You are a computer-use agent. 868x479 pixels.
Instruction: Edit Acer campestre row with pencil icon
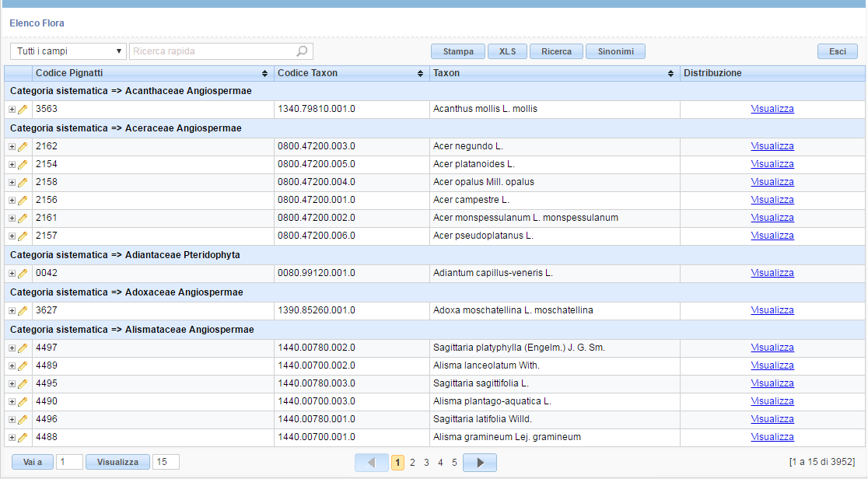click(x=23, y=200)
